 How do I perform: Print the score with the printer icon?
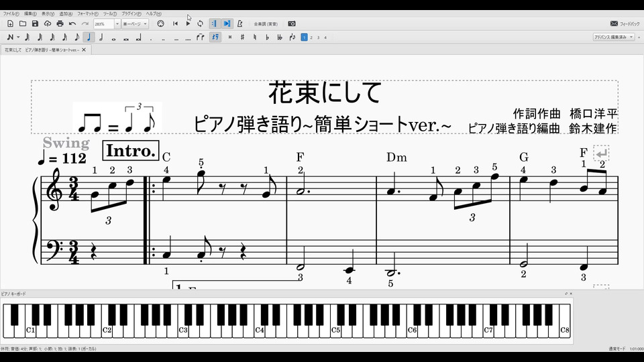[60, 24]
